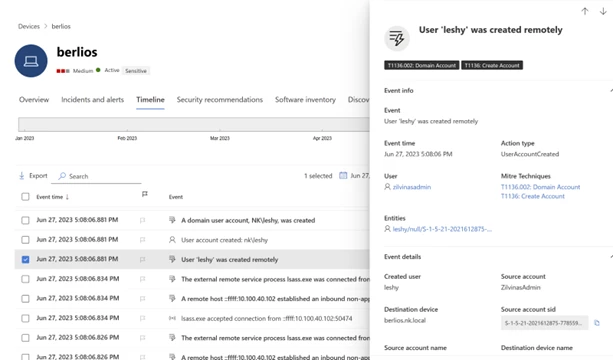Viewport: 613px width, 360px height.
Task: Copy the Source account sid value
Action: click(597, 323)
